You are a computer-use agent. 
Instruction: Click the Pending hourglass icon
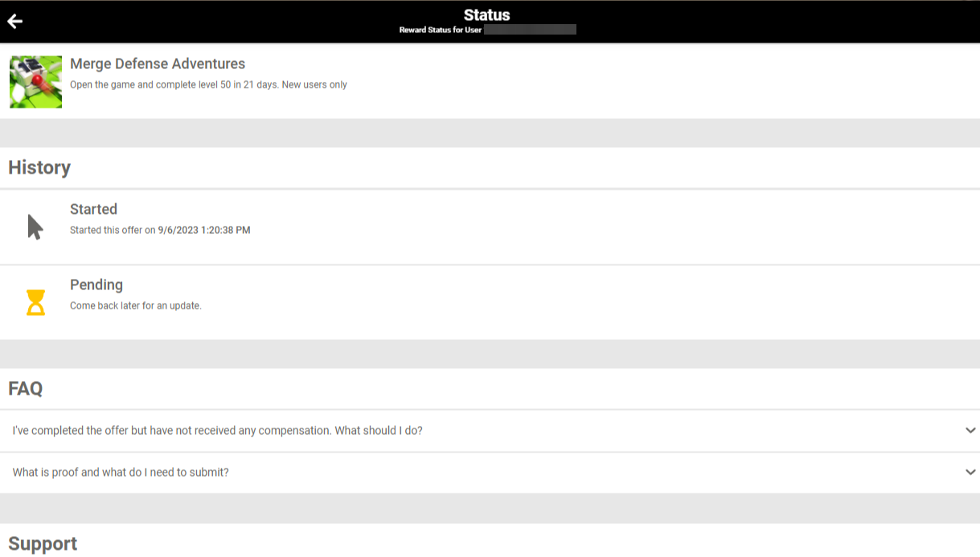point(35,303)
